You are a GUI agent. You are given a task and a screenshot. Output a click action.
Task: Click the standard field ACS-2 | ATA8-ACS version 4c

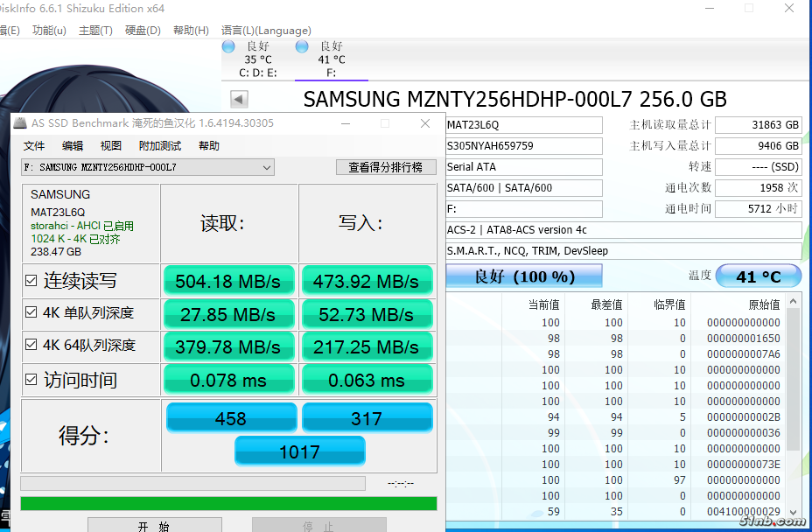click(x=624, y=229)
